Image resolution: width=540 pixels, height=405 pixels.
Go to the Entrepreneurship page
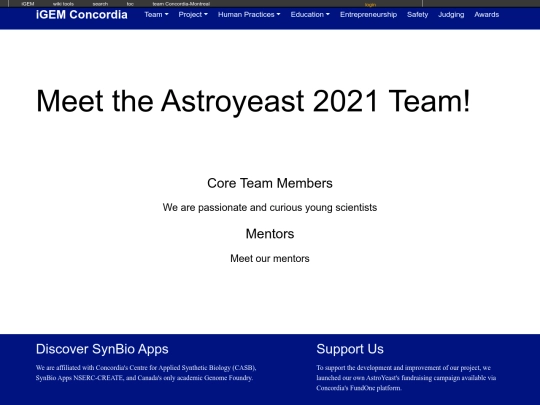(x=368, y=15)
